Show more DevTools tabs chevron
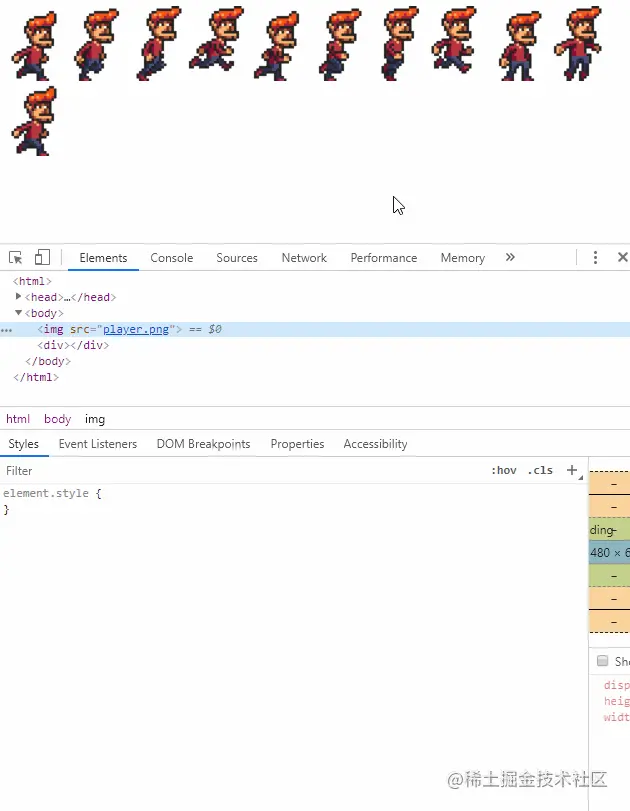Viewport: 630px width, 811px height. [x=510, y=257]
